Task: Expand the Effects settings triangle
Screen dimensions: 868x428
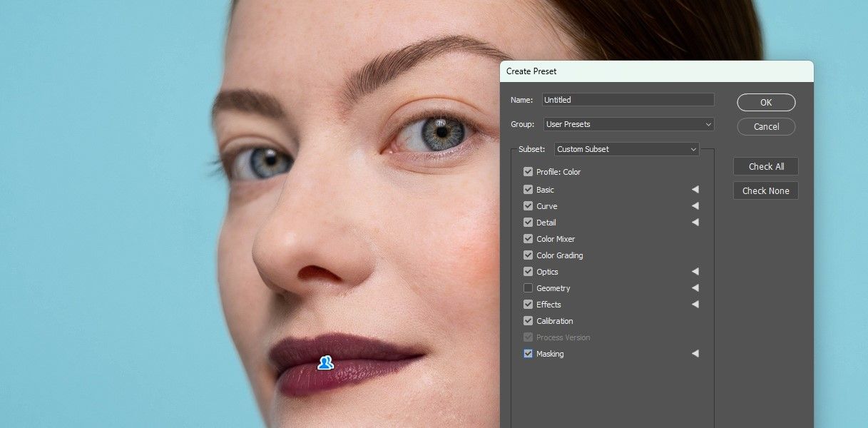Action: point(695,305)
